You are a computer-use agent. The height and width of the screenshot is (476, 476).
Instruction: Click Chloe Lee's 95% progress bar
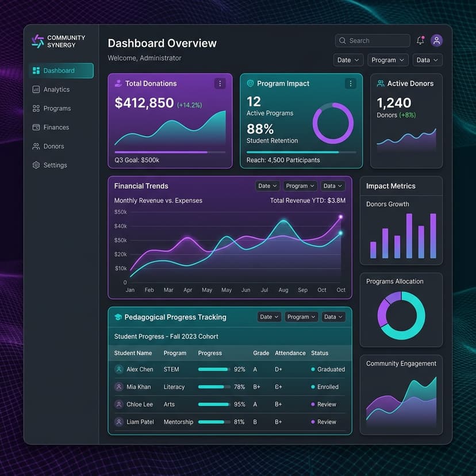coord(213,405)
